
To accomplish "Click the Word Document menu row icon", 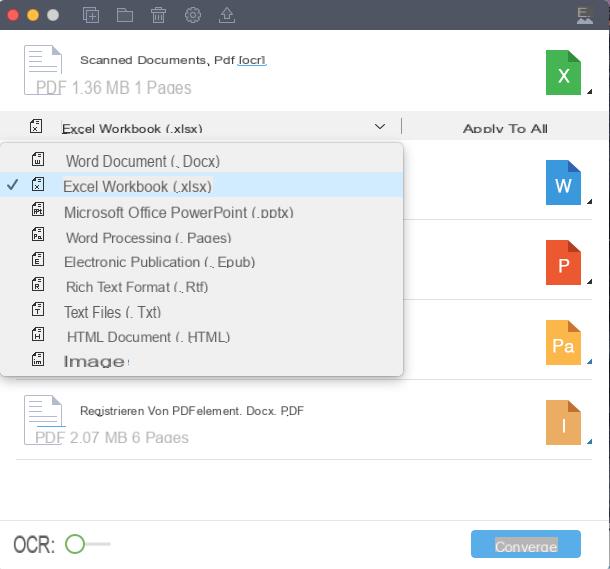I will tap(38, 159).
